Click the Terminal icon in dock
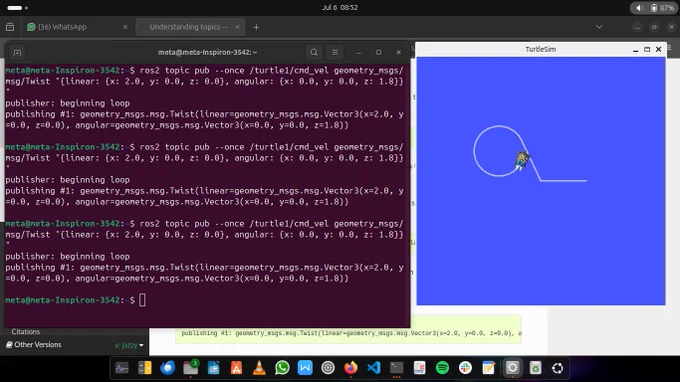The height and width of the screenshot is (382, 680). (396, 368)
